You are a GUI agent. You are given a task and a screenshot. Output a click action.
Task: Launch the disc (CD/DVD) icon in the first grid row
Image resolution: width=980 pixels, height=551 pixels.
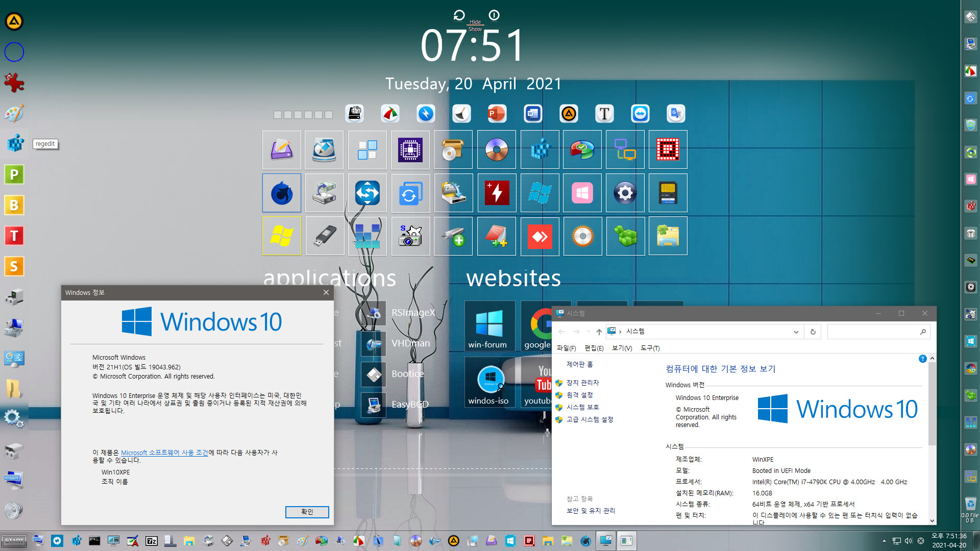click(497, 149)
